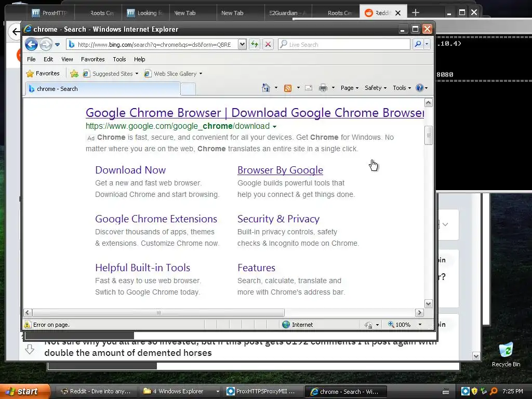This screenshot has width=532, height=399.
Task: Click the 100% zoom level button
Action: pos(400,325)
